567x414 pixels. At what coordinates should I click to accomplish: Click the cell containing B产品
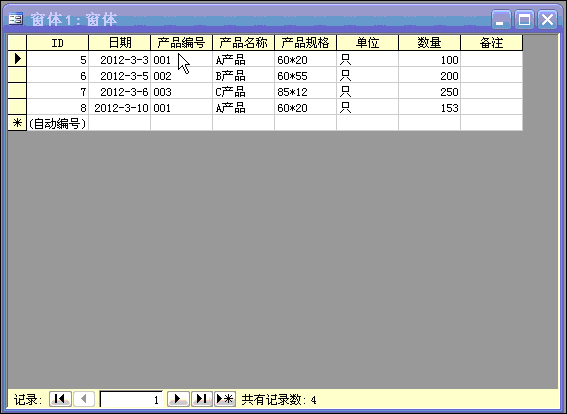pos(243,75)
